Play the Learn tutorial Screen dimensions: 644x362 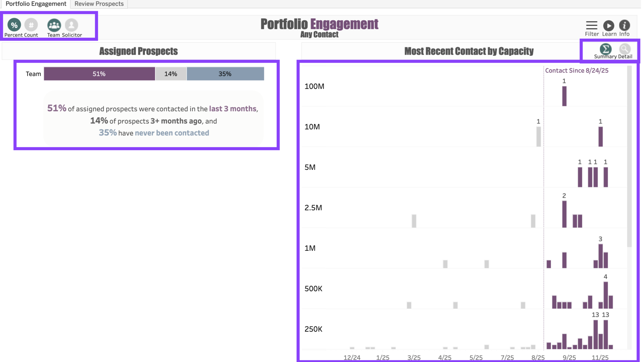pyautogui.click(x=609, y=25)
